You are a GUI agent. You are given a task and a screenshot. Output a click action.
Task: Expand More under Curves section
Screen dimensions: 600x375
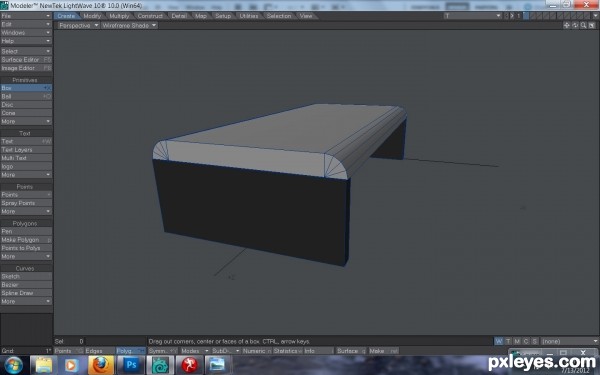[26, 302]
